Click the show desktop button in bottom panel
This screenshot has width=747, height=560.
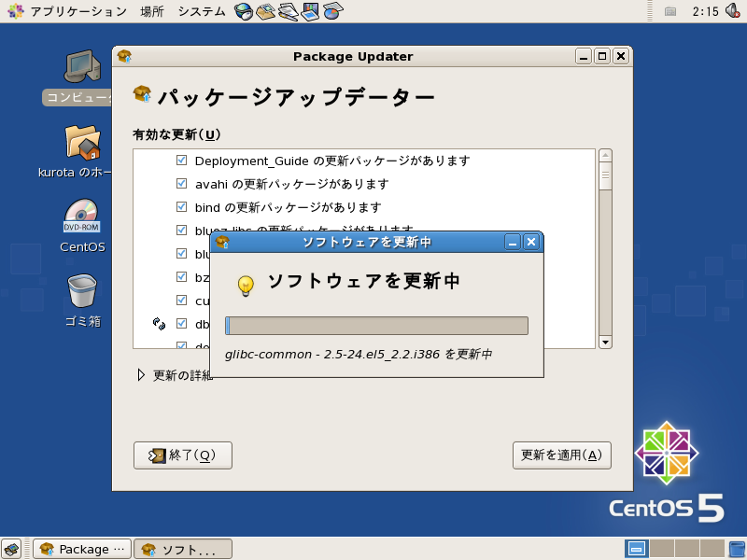click(x=11, y=549)
